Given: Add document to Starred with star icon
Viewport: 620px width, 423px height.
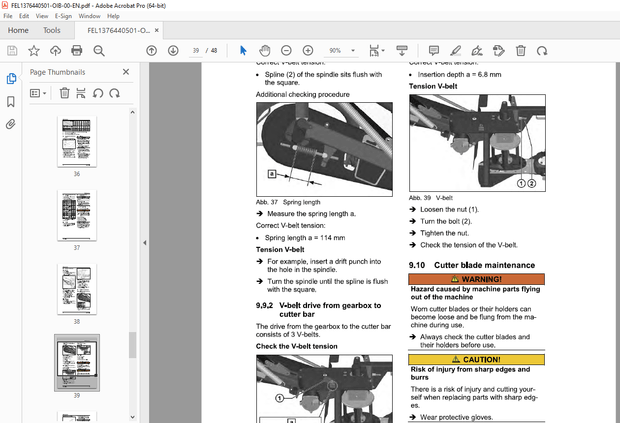Looking at the screenshot, I should pyautogui.click(x=34, y=51).
